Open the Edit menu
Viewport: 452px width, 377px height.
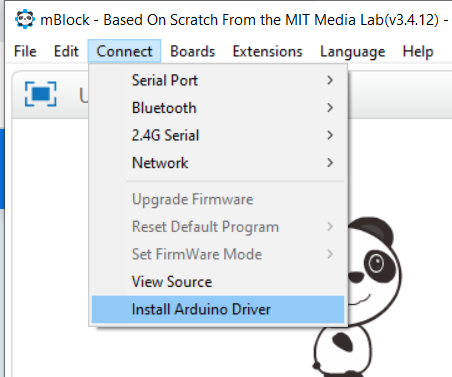pos(66,51)
